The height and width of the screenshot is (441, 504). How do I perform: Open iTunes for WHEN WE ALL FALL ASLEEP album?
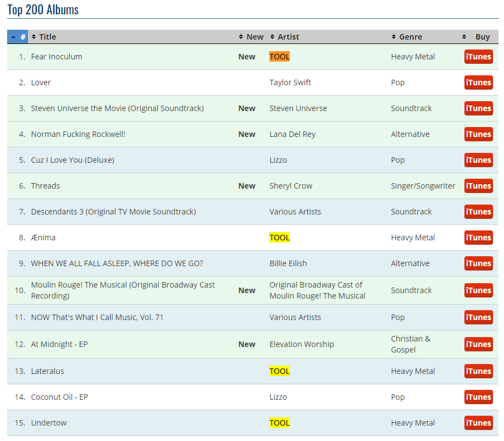(478, 263)
